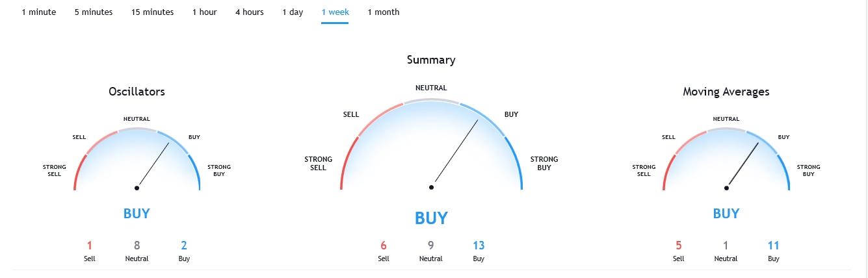Screen dimensions: 868x278
Task: Click the Summary sell count 6
Action: (384, 246)
